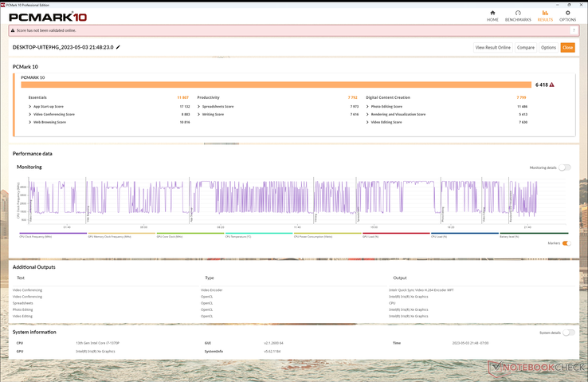Open the Benchmarks section icon
Viewport: 588px width, 382px height.
pos(518,15)
